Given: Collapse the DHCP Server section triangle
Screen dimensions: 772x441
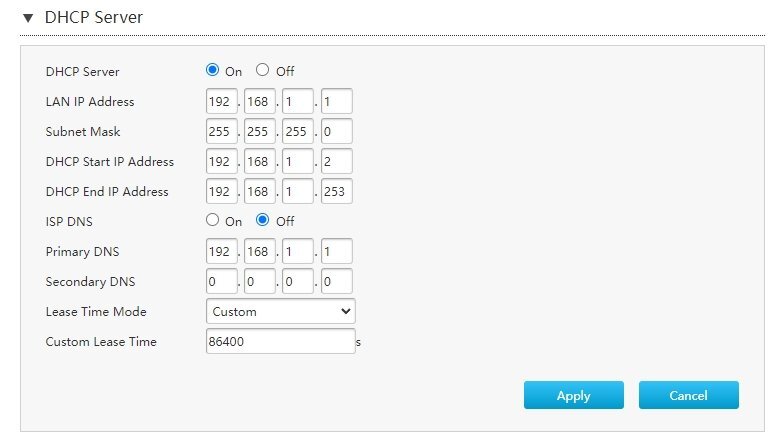Looking at the screenshot, I should (x=28, y=18).
